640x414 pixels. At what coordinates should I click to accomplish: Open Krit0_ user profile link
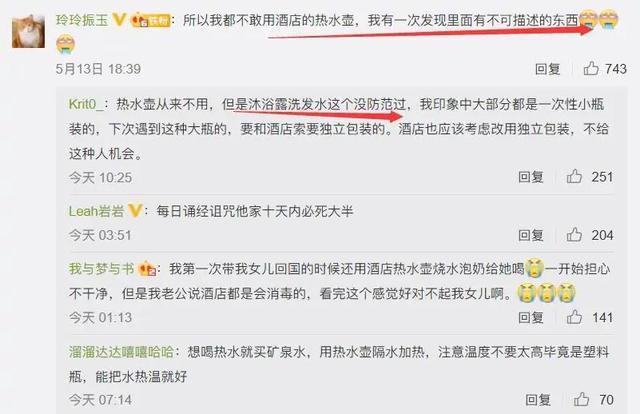tap(87, 104)
